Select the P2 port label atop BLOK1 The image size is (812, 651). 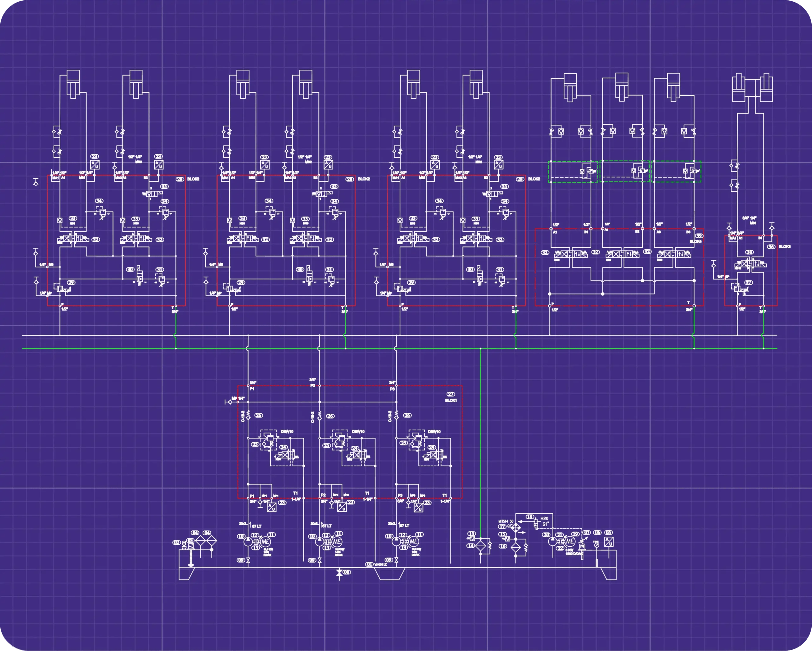pyautogui.click(x=313, y=386)
